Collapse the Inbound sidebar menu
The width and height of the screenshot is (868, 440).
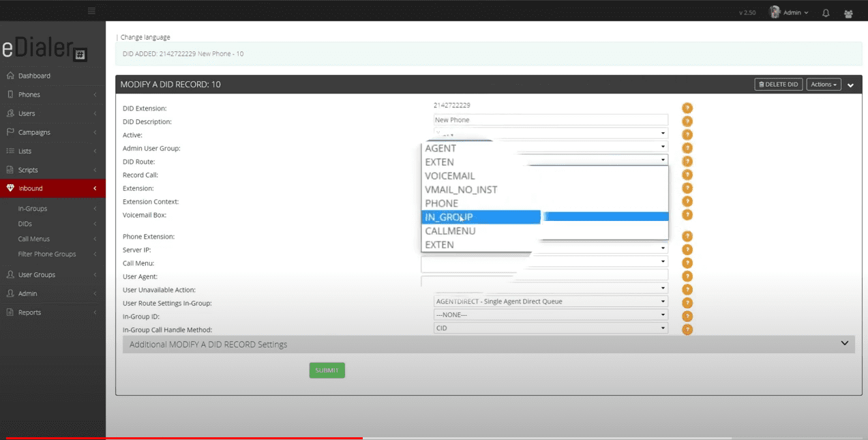(53, 188)
